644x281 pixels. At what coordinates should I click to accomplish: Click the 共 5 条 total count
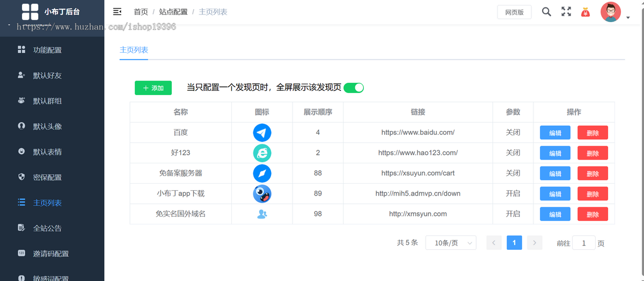pos(407,243)
